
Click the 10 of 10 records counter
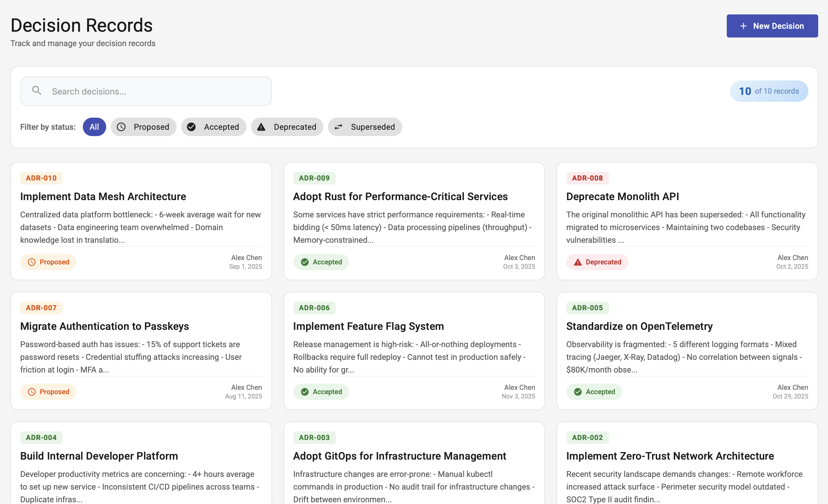[769, 91]
